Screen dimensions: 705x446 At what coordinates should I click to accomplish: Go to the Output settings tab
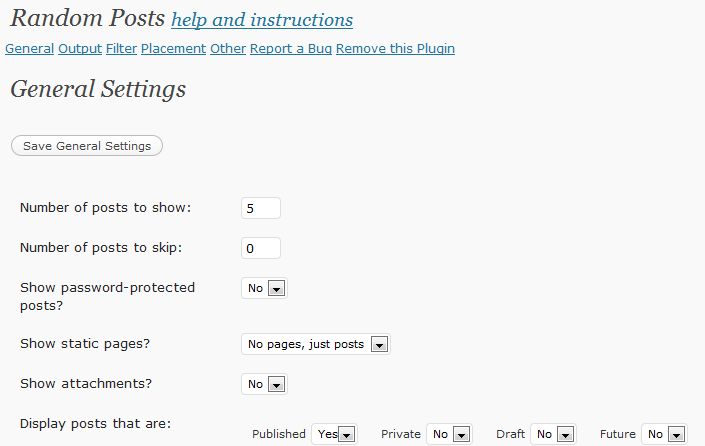[80, 49]
